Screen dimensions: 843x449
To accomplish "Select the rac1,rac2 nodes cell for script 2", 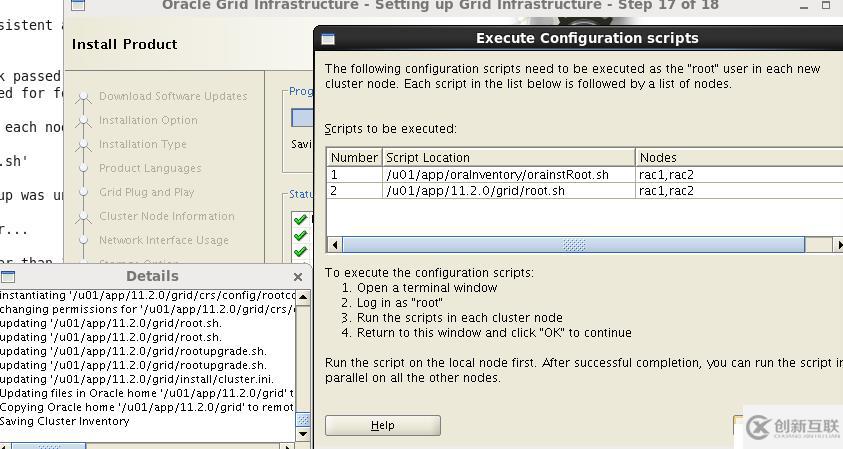I will point(739,191).
